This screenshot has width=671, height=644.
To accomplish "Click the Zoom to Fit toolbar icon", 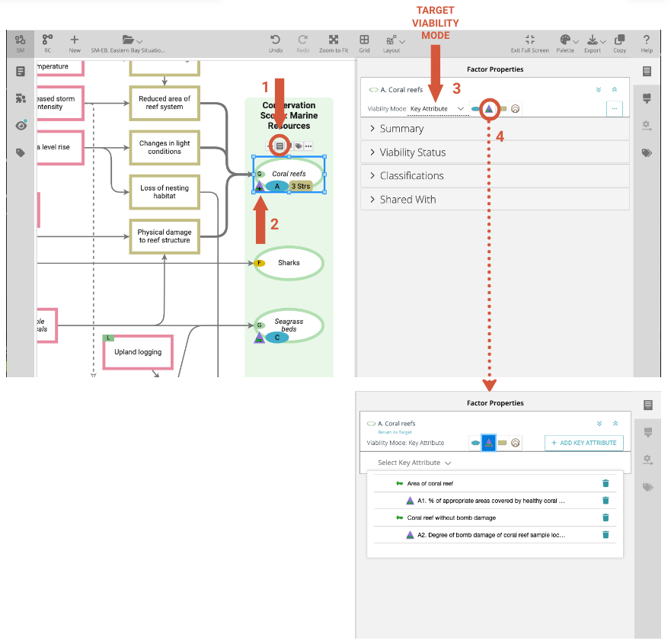I will point(334,41).
